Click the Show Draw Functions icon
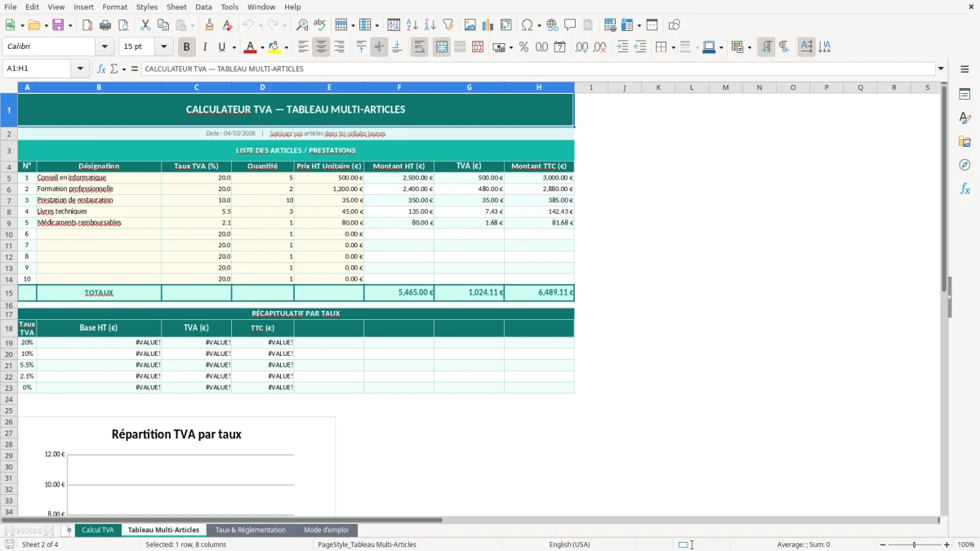This screenshot has height=551, width=980. point(674,25)
